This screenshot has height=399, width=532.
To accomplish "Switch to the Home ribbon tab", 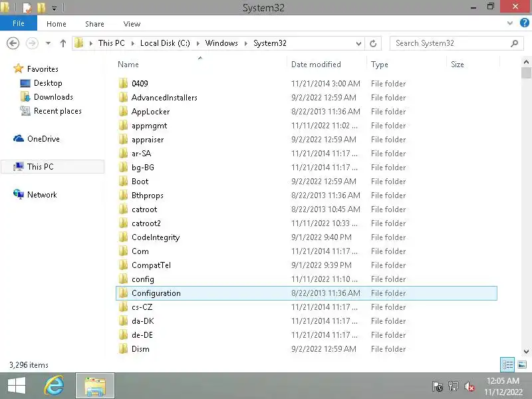I will click(x=57, y=24).
